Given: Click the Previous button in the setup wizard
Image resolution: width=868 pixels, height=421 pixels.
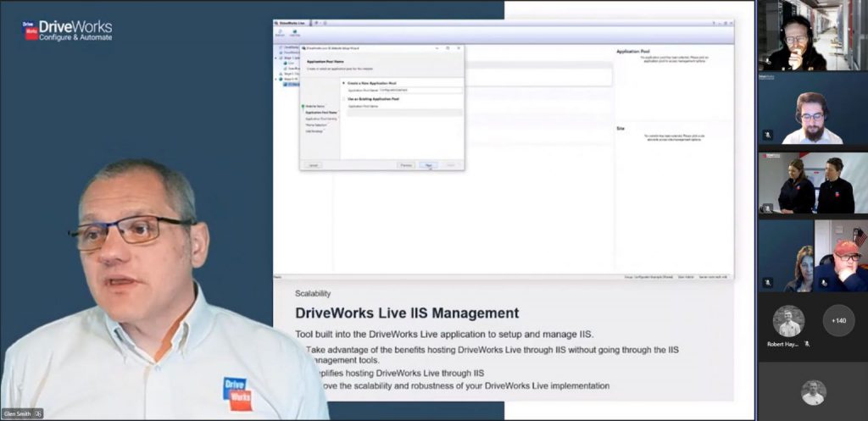Looking at the screenshot, I should (x=406, y=165).
